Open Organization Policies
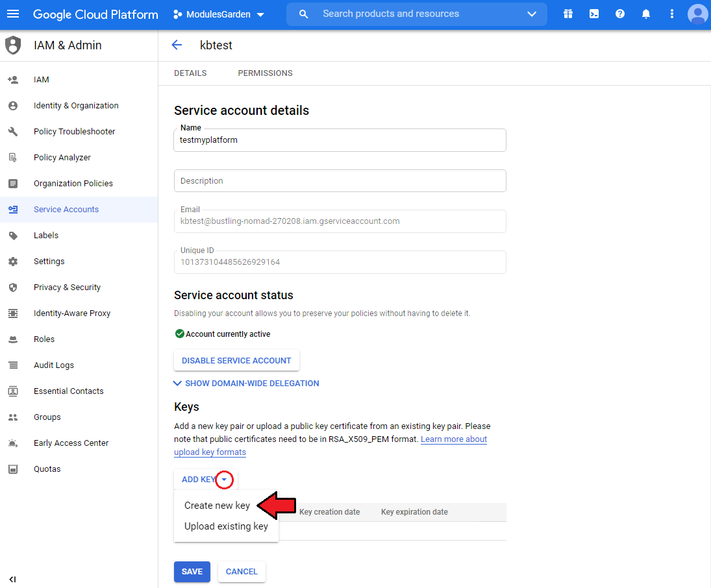Image resolution: width=711 pixels, height=588 pixels. pos(73,184)
